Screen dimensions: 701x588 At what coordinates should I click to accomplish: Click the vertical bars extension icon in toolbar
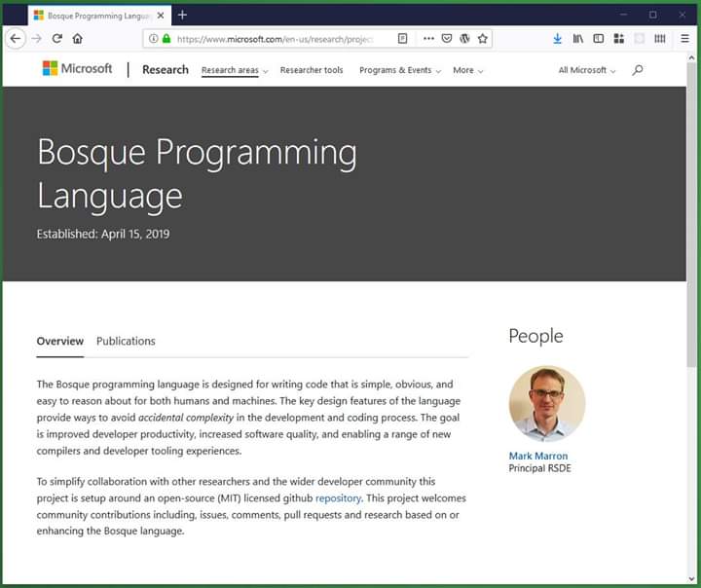[660, 39]
